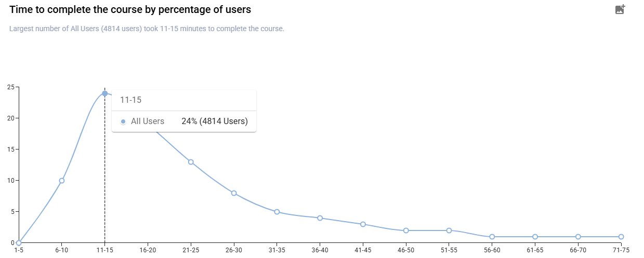Select the 71-75 minutes data point

[621, 237]
